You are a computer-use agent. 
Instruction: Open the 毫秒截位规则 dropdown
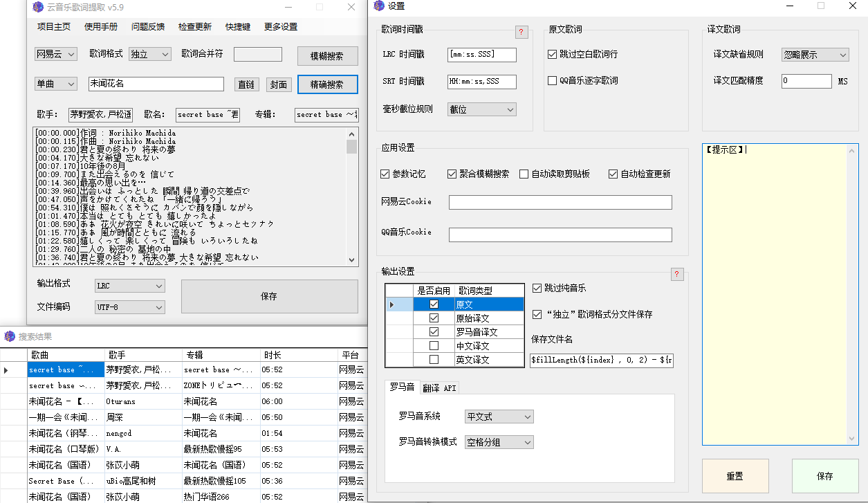tap(482, 109)
